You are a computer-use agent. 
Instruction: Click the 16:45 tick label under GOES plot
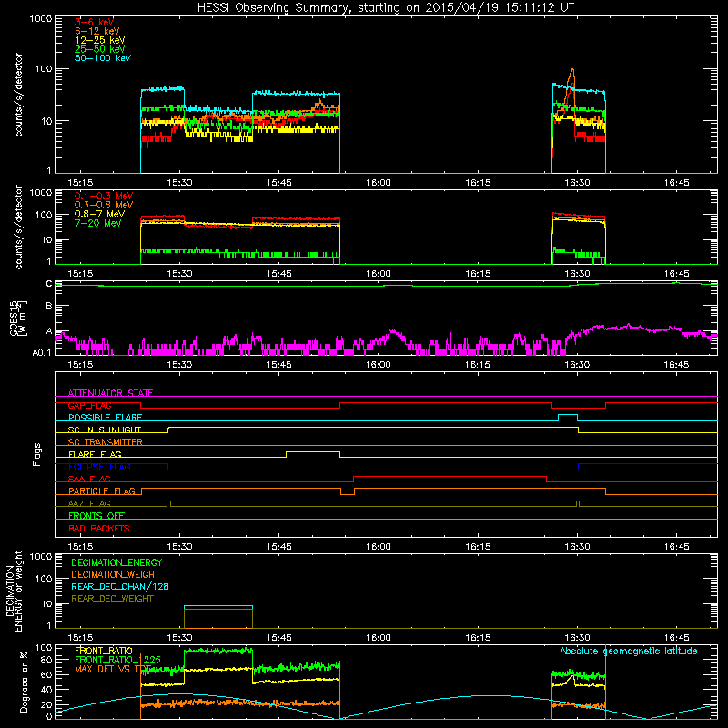pos(676,365)
